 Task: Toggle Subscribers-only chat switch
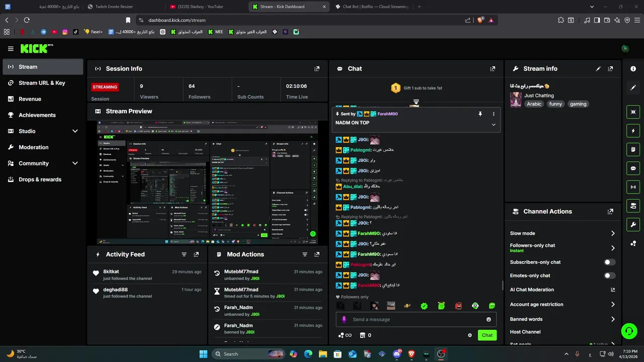[609, 262]
